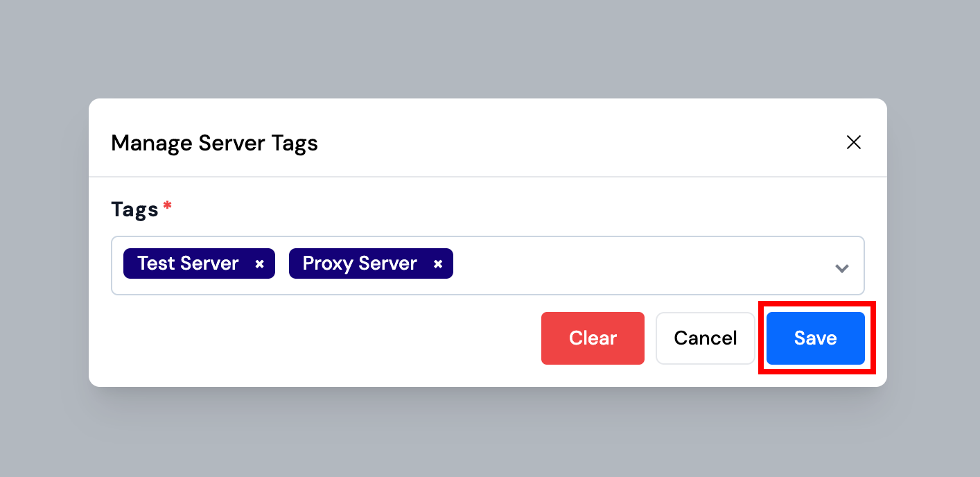Click the Manage Server Tags heading
This screenshot has width=980, height=477.
pos(214,144)
